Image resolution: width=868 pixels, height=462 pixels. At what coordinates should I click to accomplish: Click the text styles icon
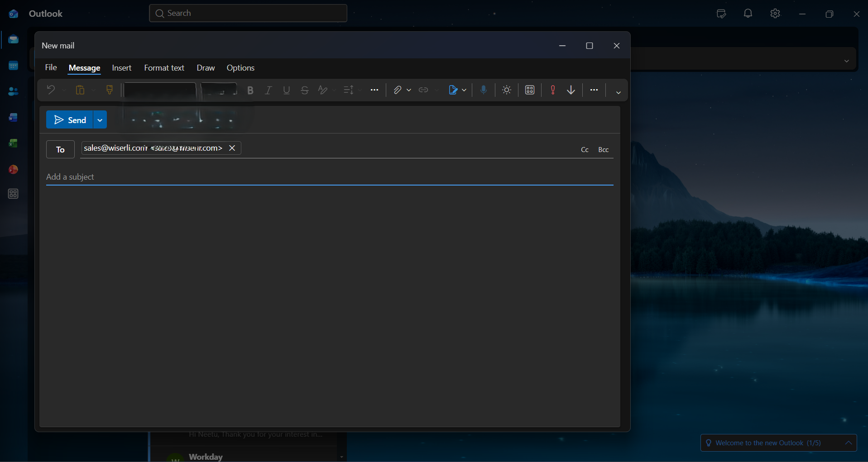(x=323, y=90)
